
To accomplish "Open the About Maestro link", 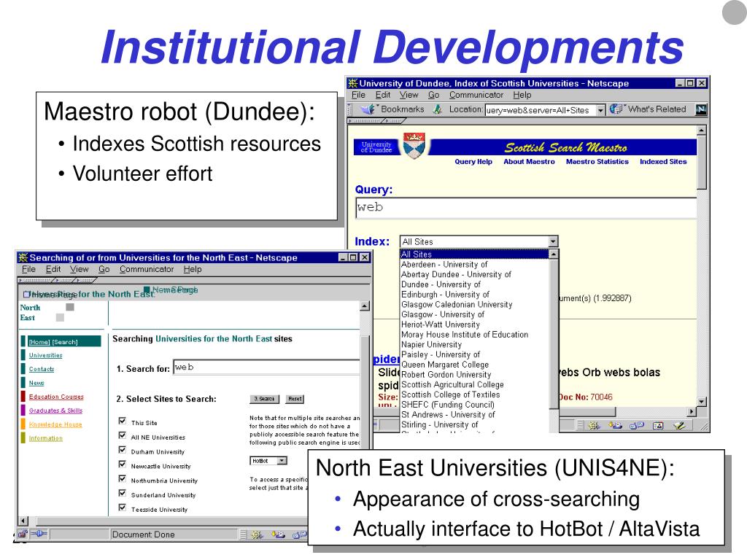I will (x=530, y=161).
